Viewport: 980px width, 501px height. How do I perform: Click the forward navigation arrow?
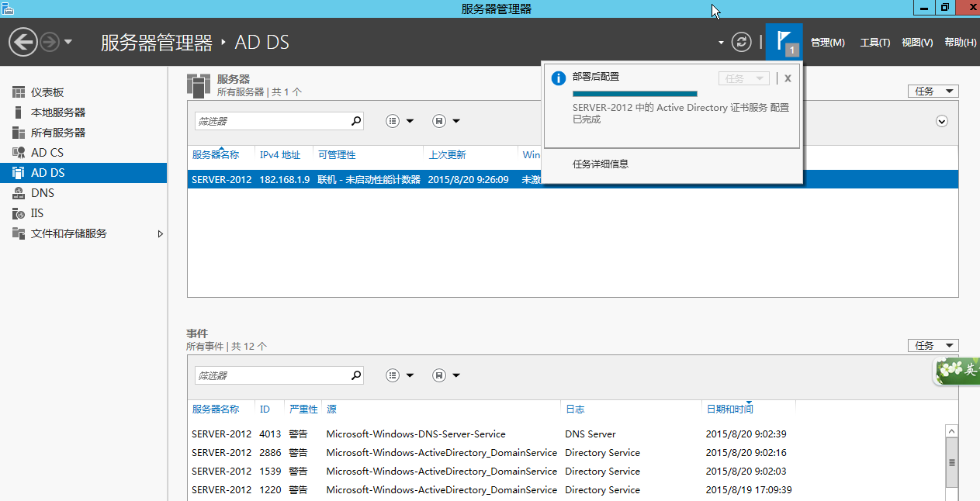pos(50,42)
